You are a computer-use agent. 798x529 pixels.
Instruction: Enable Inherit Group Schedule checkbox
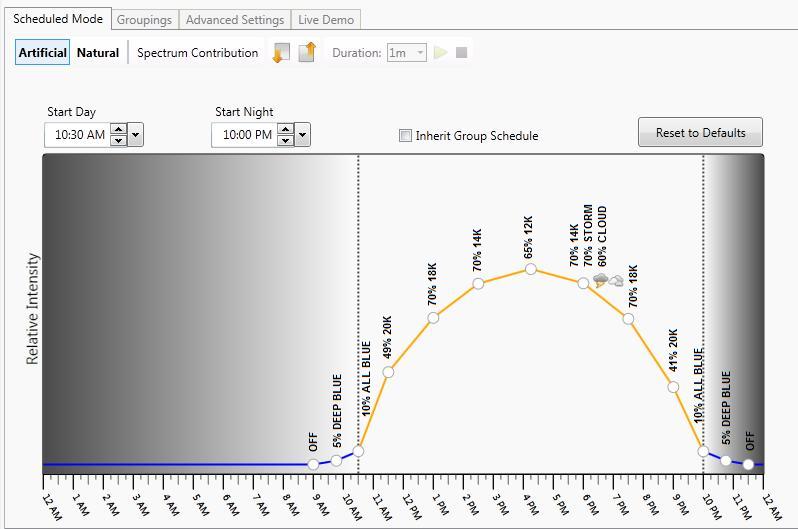point(406,136)
